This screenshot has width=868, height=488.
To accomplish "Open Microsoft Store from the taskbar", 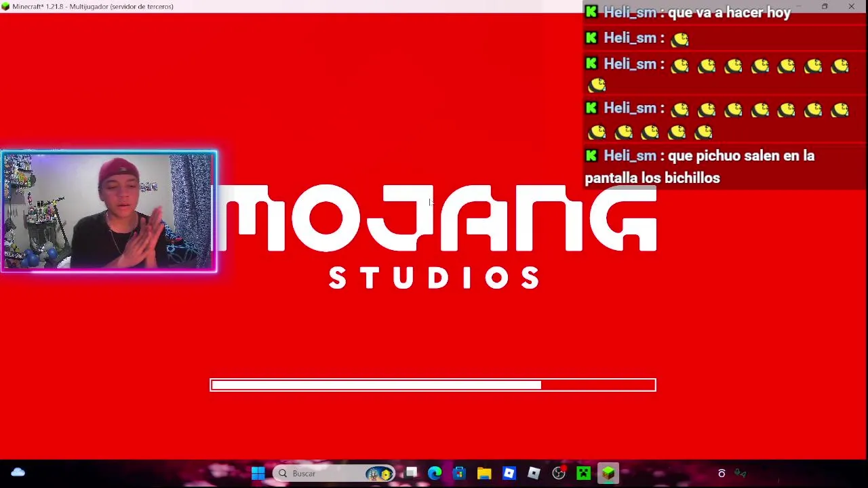I will pos(459,473).
